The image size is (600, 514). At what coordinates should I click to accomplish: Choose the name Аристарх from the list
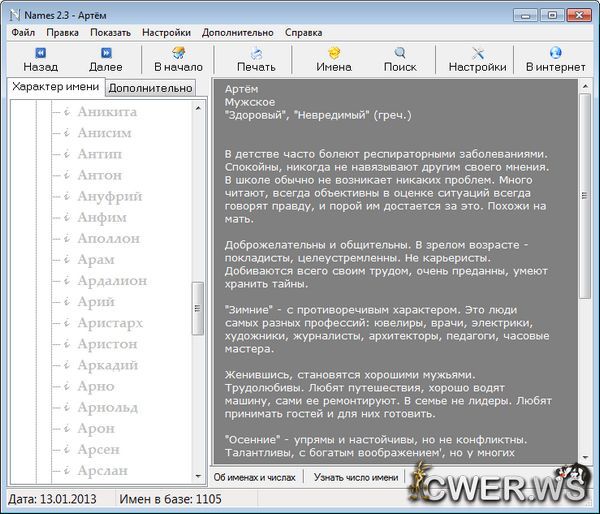pyautogui.click(x=110, y=323)
